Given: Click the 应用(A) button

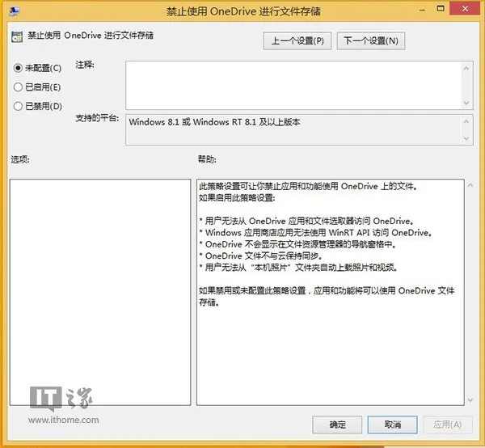Looking at the screenshot, I should (447, 425).
